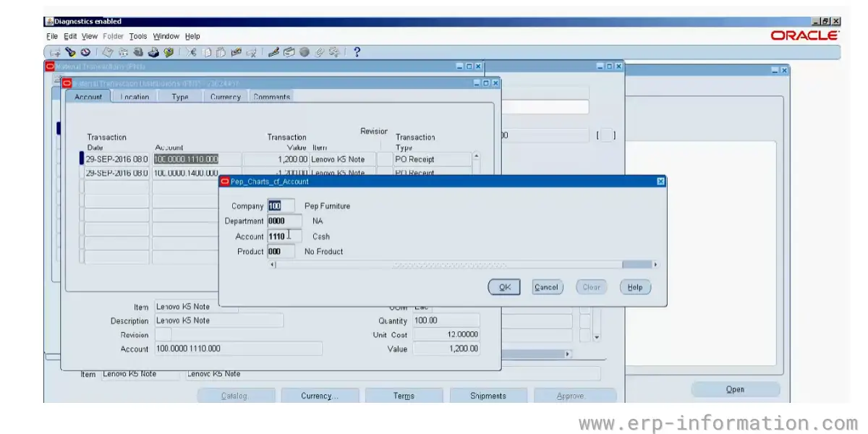Image resolution: width=868 pixels, height=434 pixels.
Task: Click the New record toolbar icon
Action: (56, 52)
